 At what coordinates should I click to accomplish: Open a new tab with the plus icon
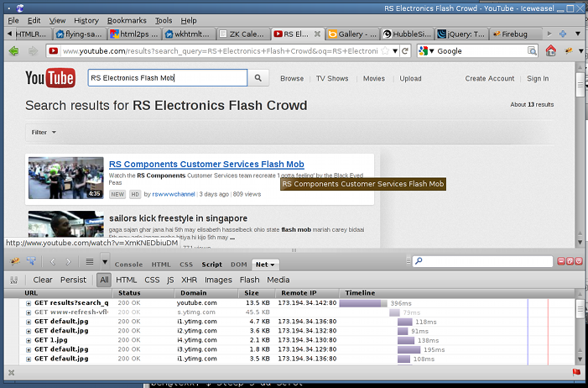(x=563, y=34)
